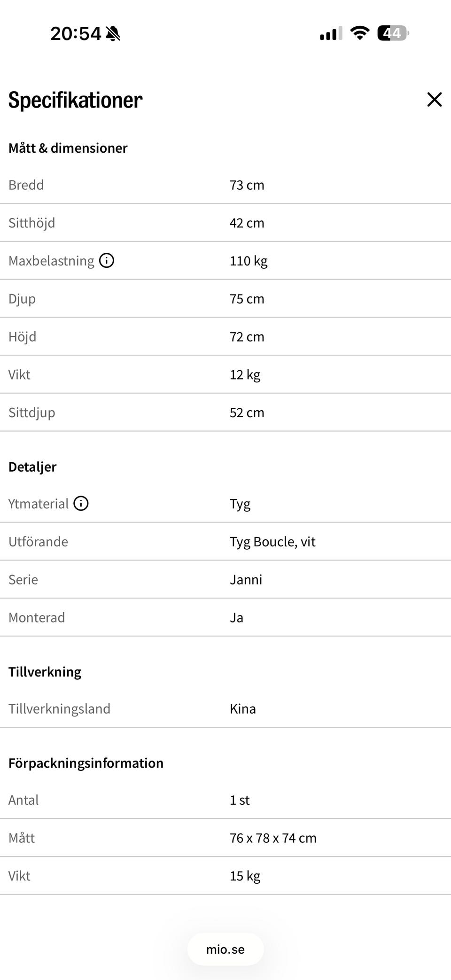Image resolution: width=451 pixels, height=980 pixels.
Task: Tap the silent mode bell icon
Action: point(113,34)
